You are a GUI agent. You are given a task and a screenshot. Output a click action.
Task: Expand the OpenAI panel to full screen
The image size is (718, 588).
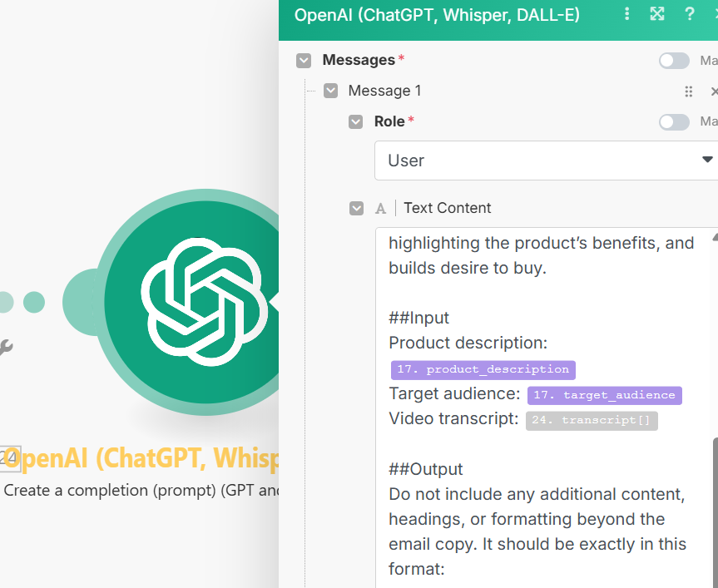click(657, 14)
